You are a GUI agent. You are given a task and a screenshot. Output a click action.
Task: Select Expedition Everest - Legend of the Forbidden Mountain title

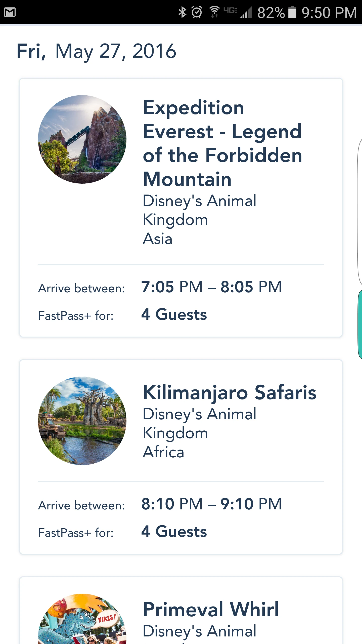click(222, 143)
